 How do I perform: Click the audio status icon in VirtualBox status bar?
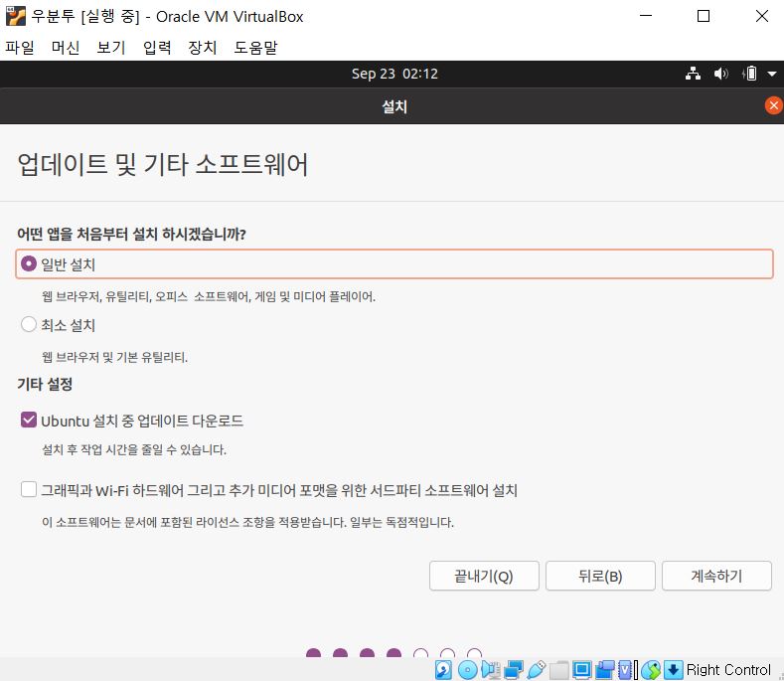tap(491, 670)
